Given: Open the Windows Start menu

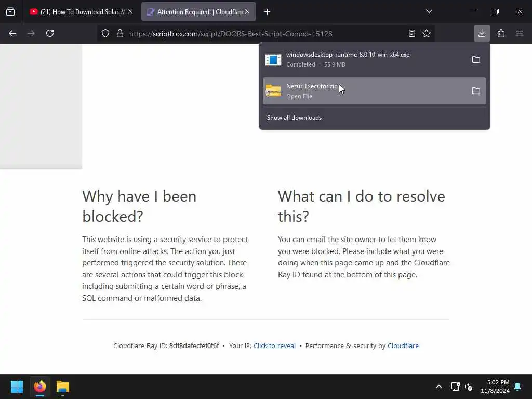Looking at the screenshot, I should click(17, 387).
